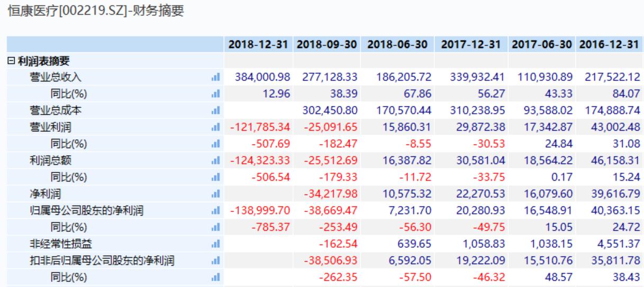
Task: Select the 2018-09-30 column header
Action: tap(328, 44)
